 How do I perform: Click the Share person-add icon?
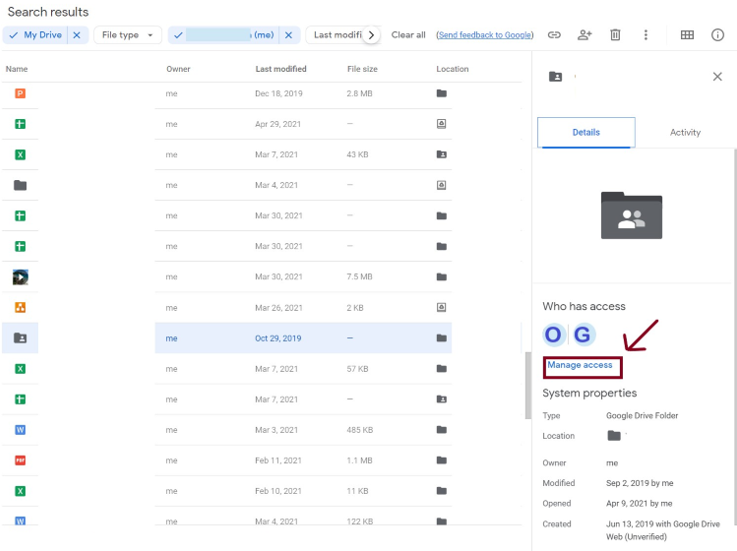(x=585, y=35)
